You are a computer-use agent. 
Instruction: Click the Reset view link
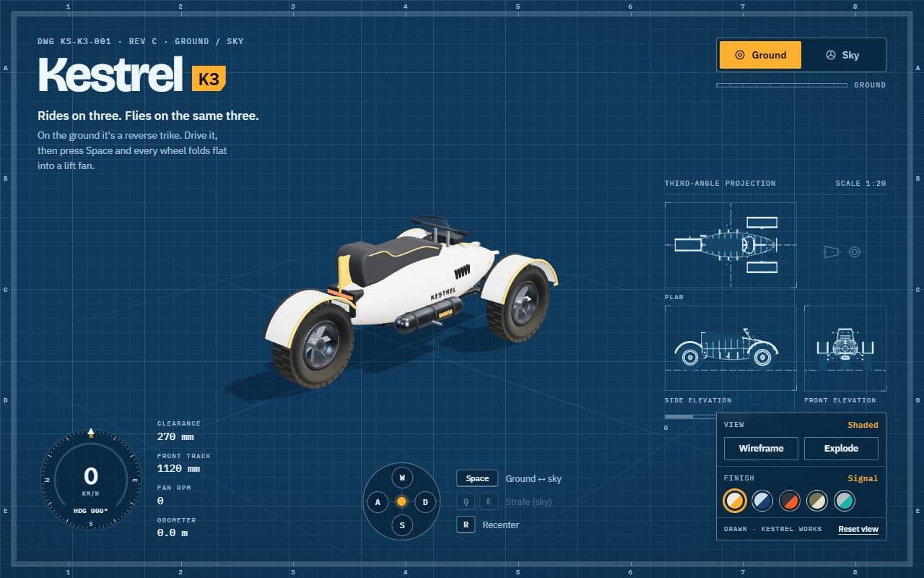858,529
